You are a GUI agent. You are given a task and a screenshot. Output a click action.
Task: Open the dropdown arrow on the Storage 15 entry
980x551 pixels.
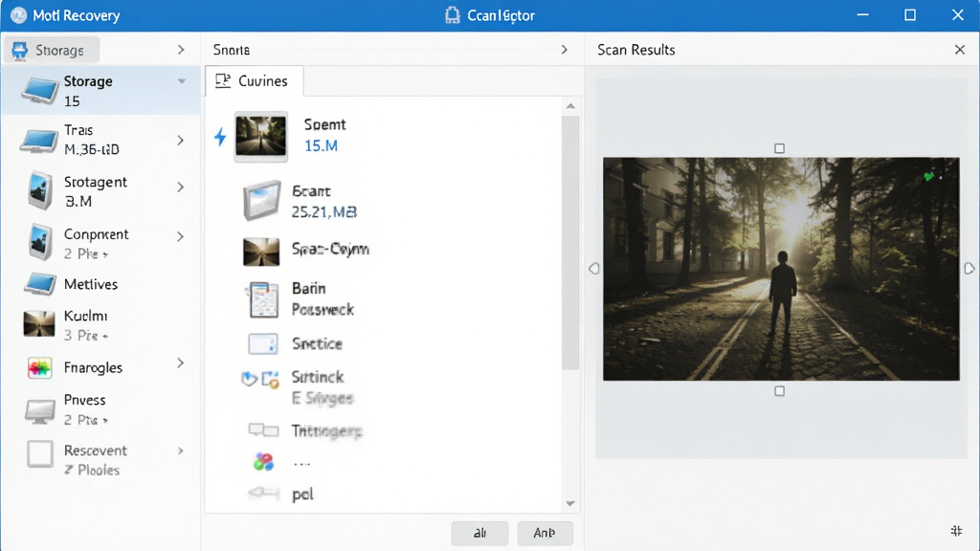point(181,81)
